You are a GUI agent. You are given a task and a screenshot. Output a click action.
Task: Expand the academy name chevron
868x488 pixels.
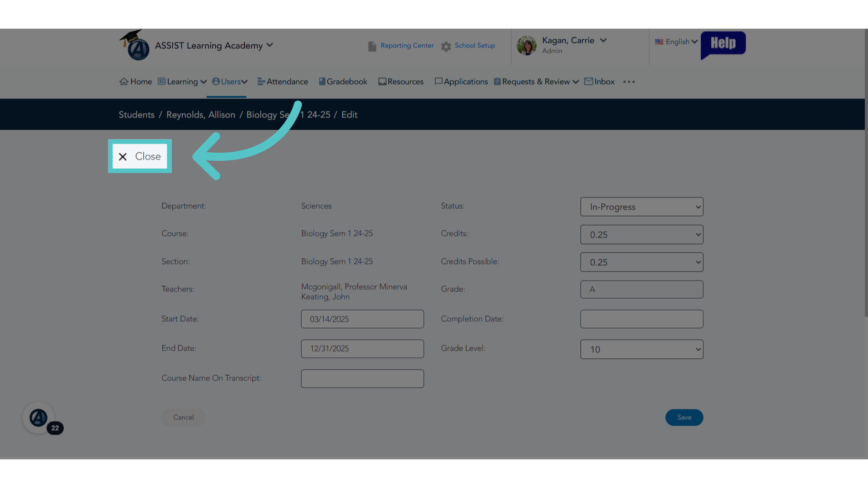[270, 45]
